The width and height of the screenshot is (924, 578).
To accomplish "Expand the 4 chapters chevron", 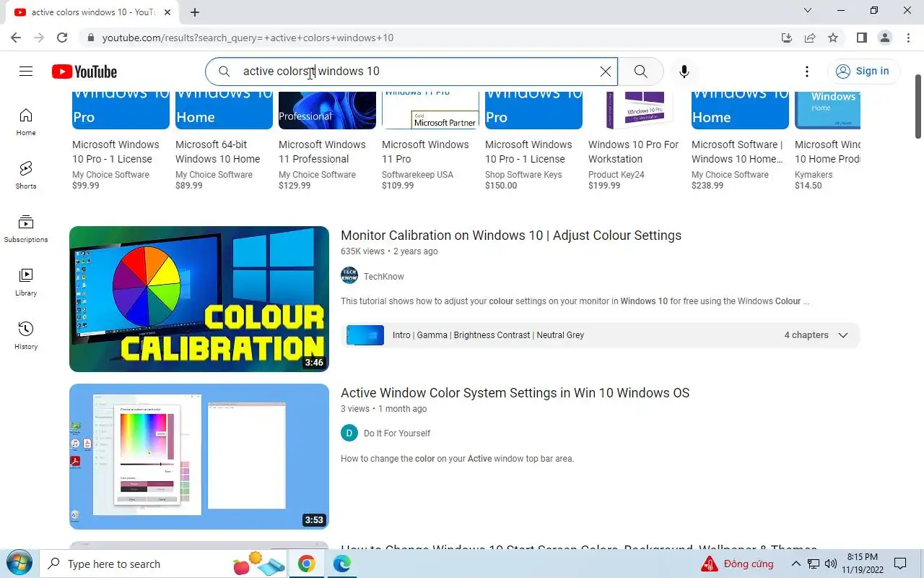I will (842, 335).
